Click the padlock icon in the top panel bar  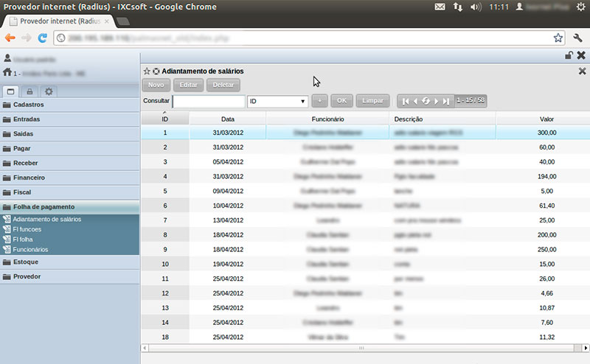(x=569, y=55)
